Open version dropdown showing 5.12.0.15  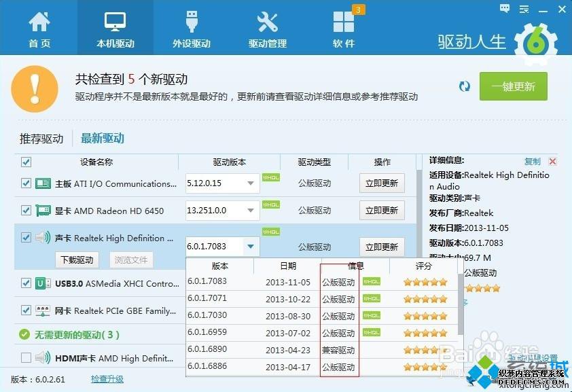[x=223, y=183]
